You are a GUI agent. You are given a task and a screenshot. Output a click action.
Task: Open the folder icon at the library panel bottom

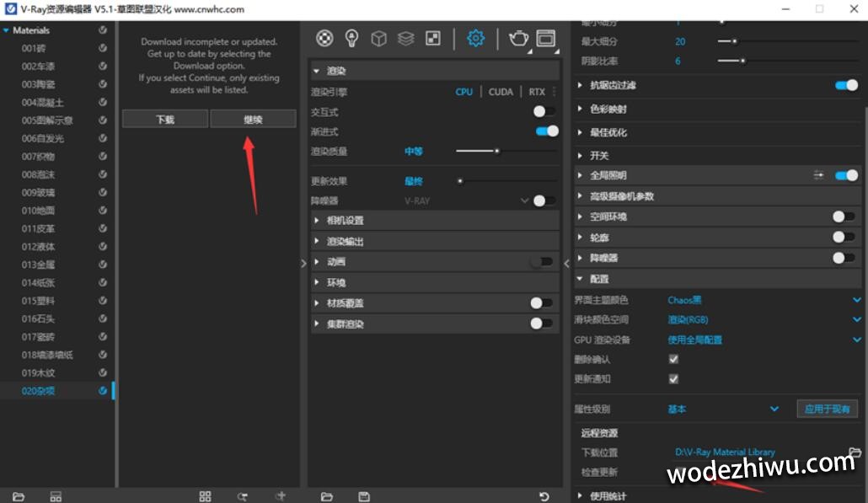tap(19, 496)
